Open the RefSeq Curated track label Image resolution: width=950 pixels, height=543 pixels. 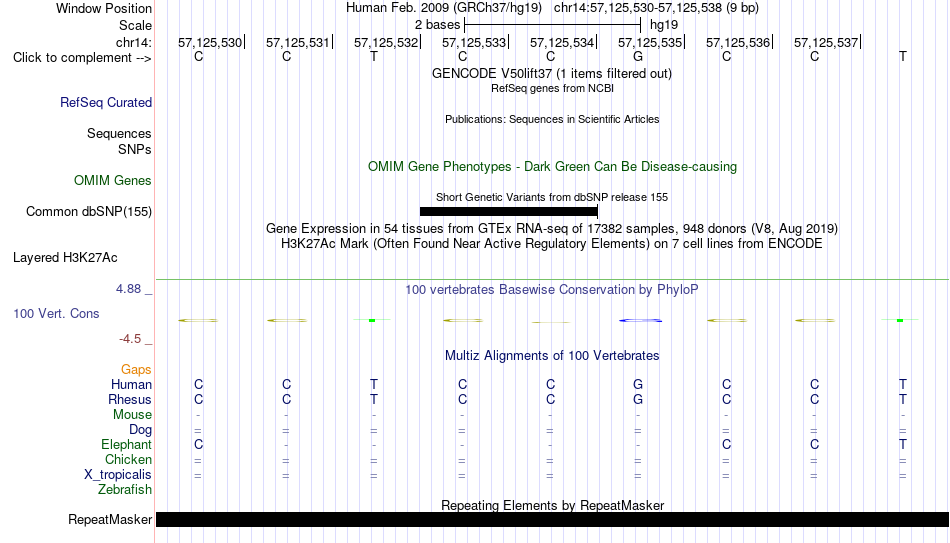click(106, 102)
